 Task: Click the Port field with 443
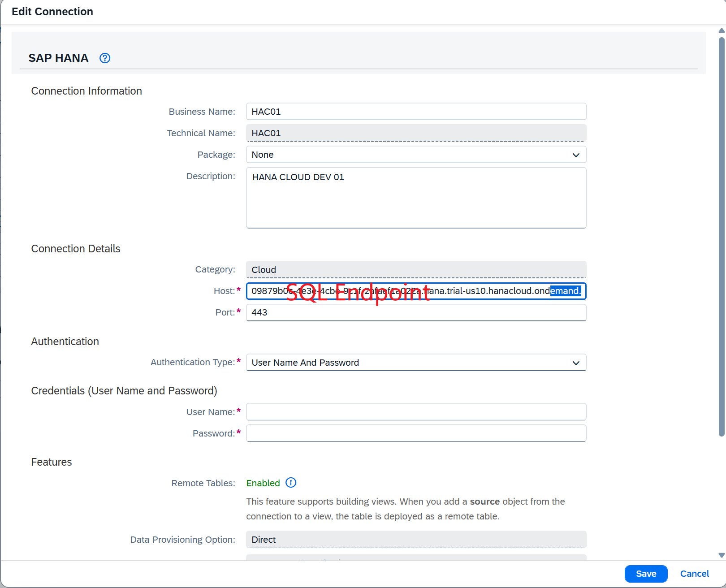tap(416, 312)
